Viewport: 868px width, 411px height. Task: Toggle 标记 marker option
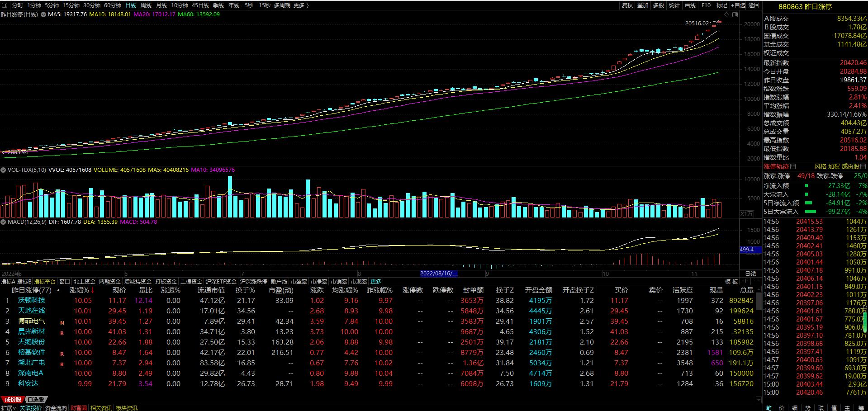click(x=722, y=5)
